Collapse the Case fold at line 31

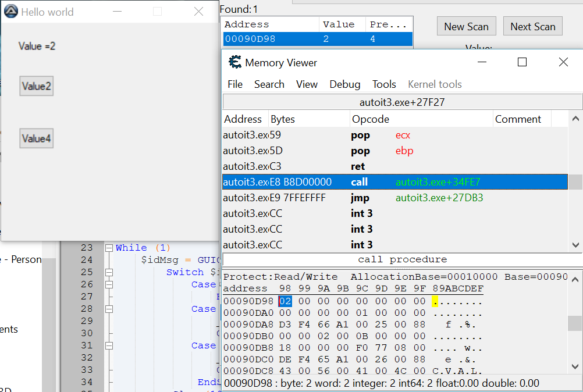[x=109, y=345]
